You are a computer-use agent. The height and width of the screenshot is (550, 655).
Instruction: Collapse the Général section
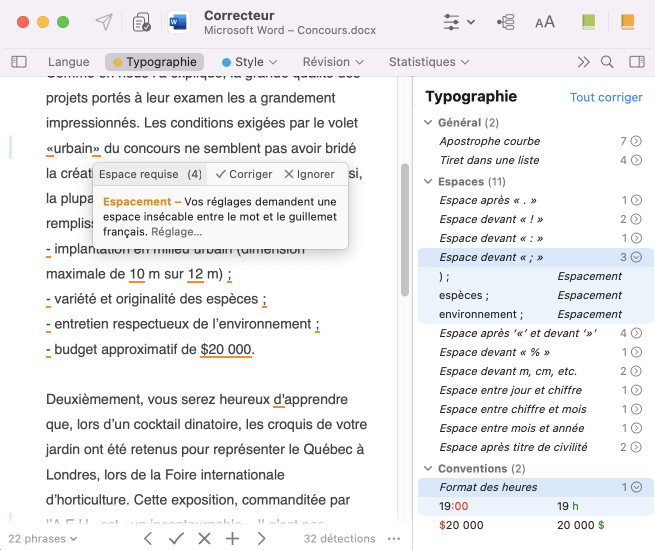(x=429, y=123)
